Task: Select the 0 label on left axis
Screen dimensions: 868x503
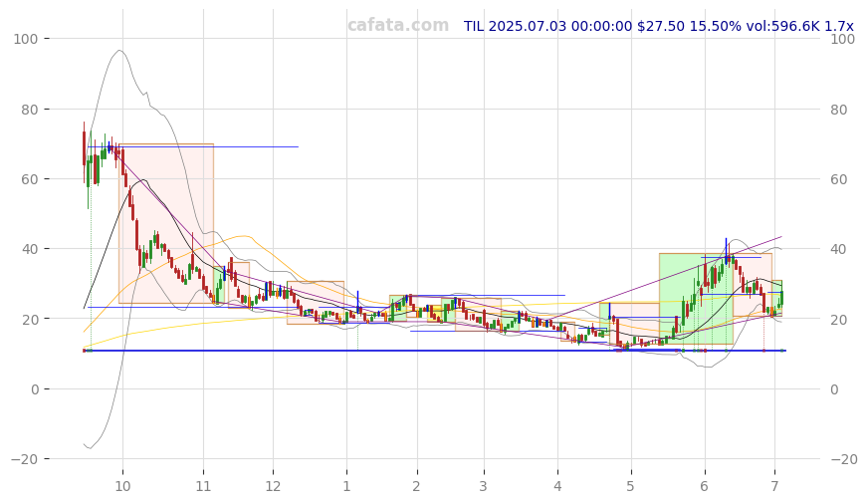Action: click(x=34, y=389)
